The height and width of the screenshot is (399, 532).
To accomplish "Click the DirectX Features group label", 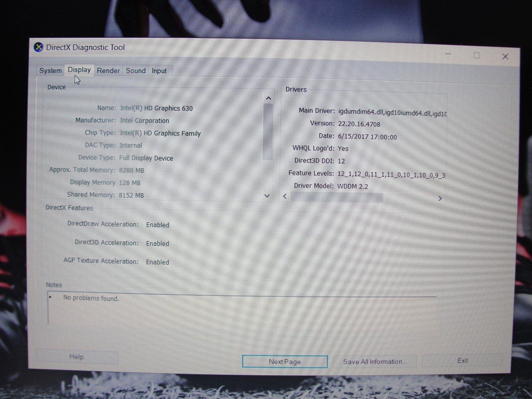I will 69,208.
